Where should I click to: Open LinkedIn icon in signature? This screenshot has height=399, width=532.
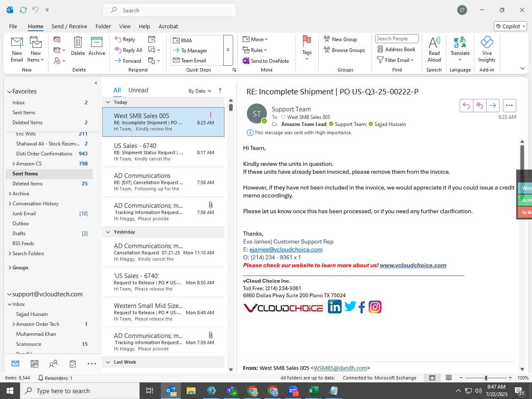pos(335,307)
